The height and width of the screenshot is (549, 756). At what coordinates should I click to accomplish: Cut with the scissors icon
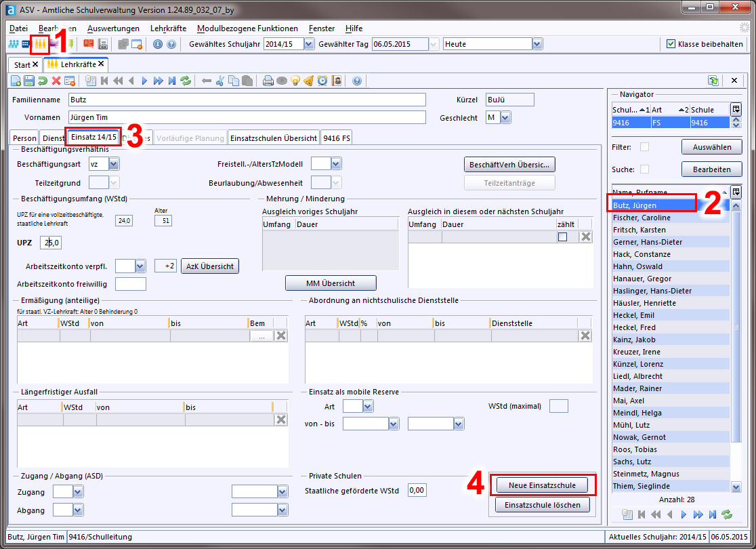220,81
